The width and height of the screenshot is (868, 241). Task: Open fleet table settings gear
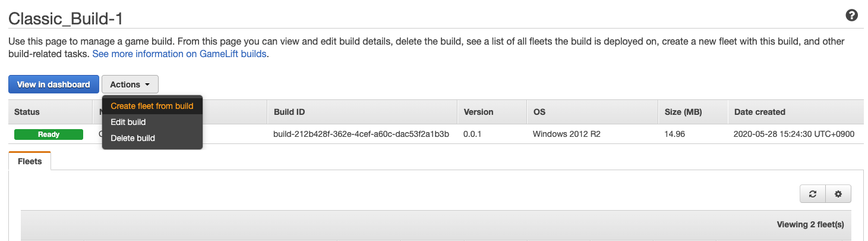coord(838,194)
